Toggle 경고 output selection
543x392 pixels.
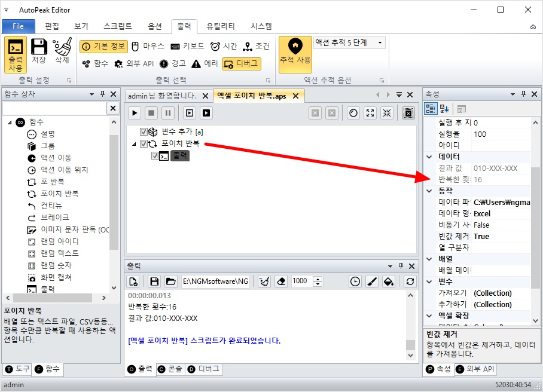[x=172, y=64]
